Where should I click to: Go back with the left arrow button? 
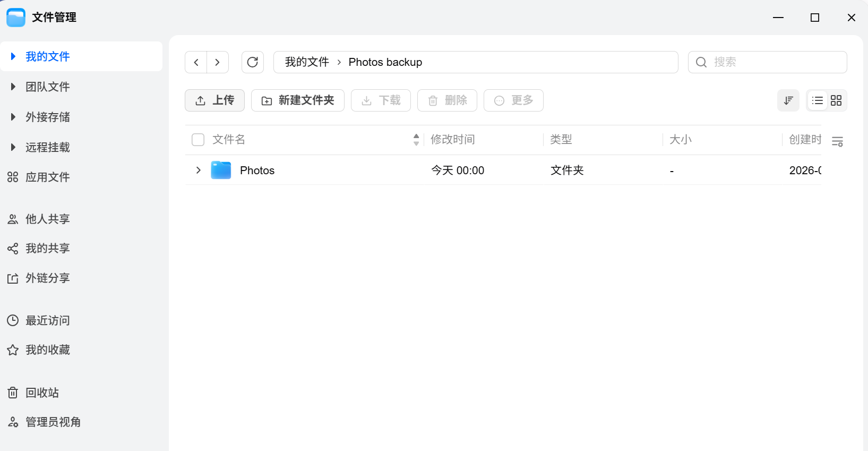196,62
